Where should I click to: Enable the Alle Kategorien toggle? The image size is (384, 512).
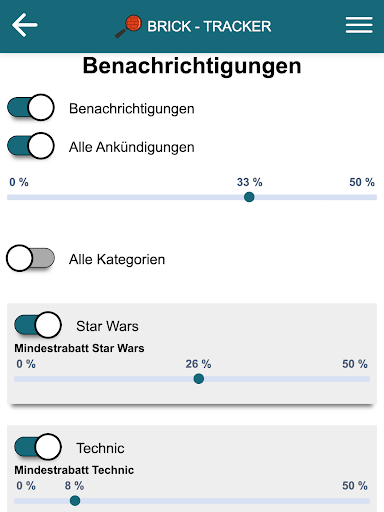pos(31,258)
